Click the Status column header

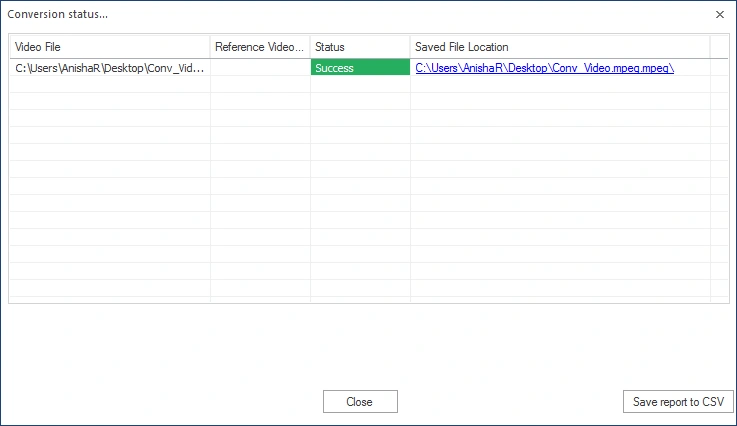coord(360,47)
